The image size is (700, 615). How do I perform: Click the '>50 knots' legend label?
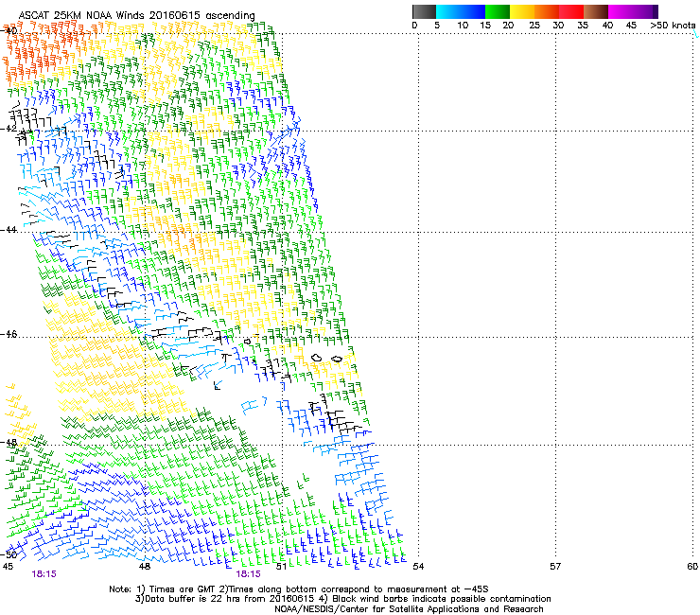click(673, 25)
